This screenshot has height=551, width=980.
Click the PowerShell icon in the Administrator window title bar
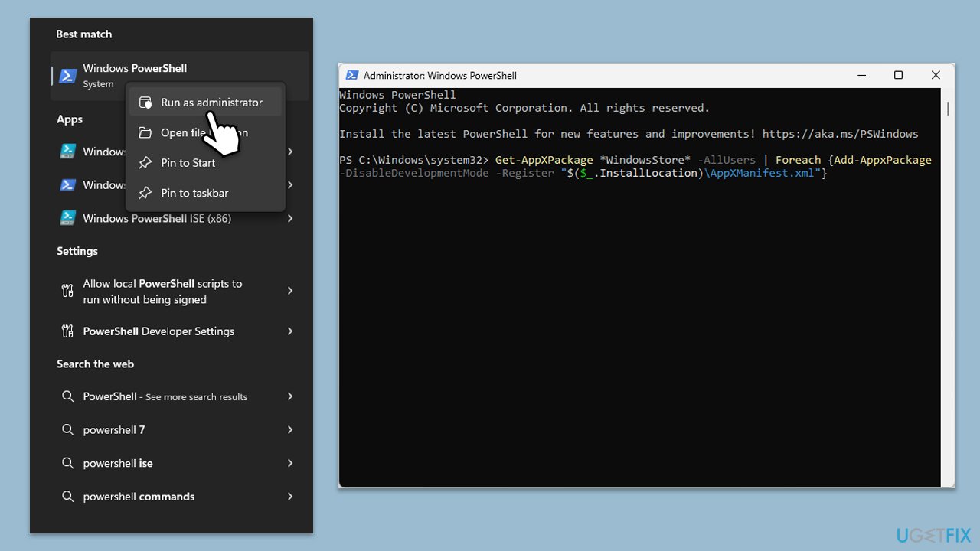(x=352, y=75)
